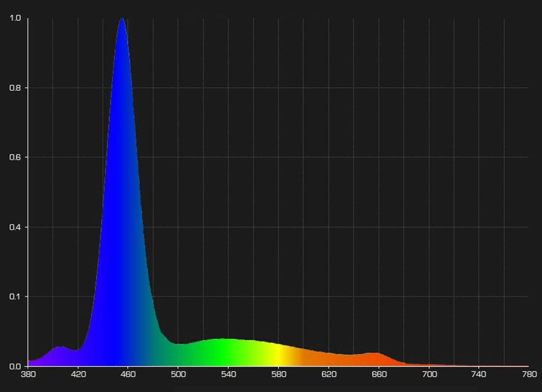Image resolution: width=542 pixels, height=392 pixels.
Task: Click the 620 wavelength axis label
Action: (x=329, y=374)
